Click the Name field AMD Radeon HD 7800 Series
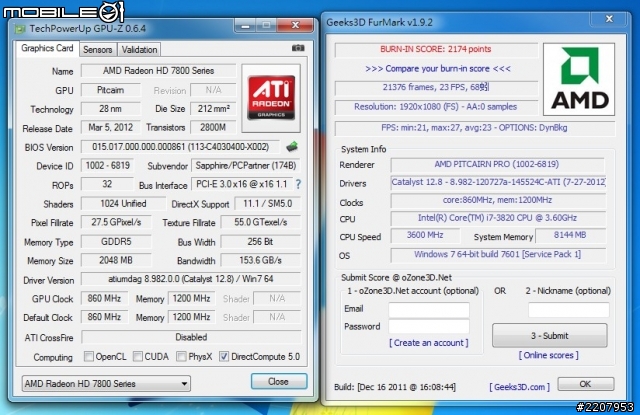The image size is (640, 415). [158, 71]
